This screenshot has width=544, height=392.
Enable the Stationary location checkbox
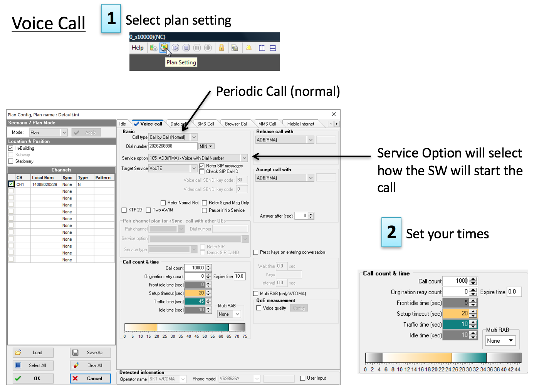[x=11, y=161]
